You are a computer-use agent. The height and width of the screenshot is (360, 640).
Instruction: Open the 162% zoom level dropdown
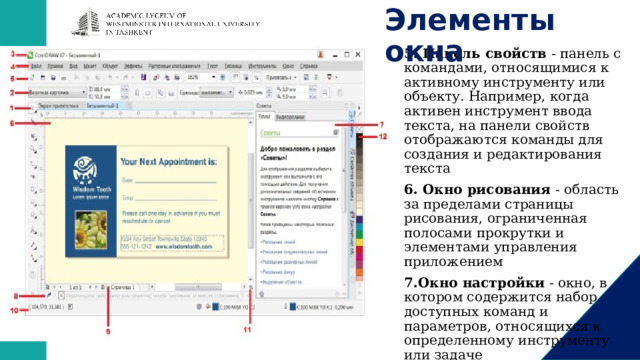[213, 77]
